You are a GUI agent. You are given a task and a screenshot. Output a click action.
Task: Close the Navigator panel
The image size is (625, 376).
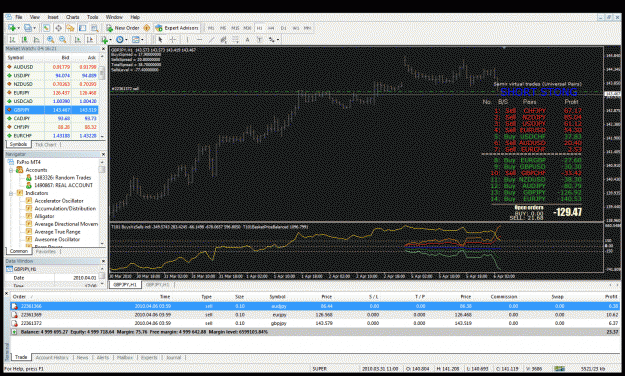pos(103,154)
